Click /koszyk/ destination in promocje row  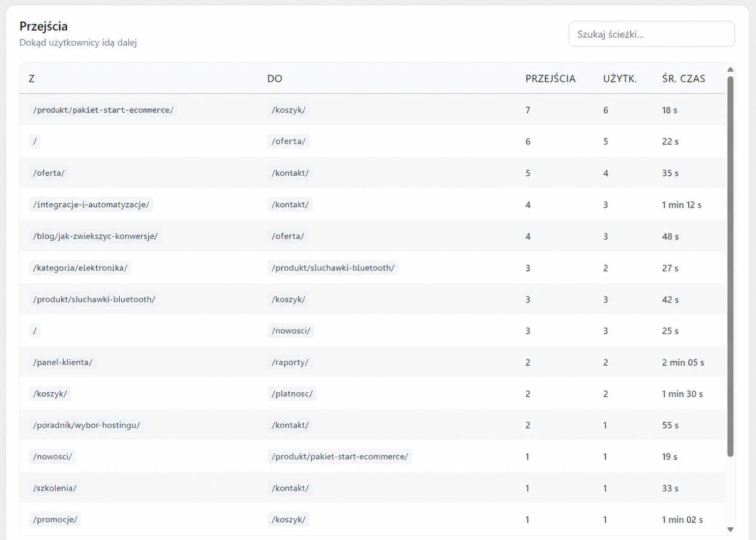[288, 520]
